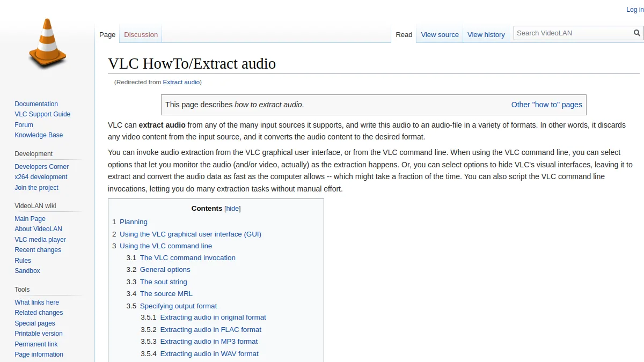Select the Read tab

point(404,35)
